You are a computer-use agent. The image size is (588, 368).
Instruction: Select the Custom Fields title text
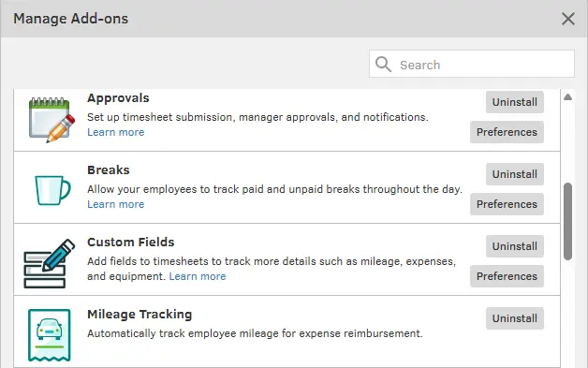tap(131, 242)
